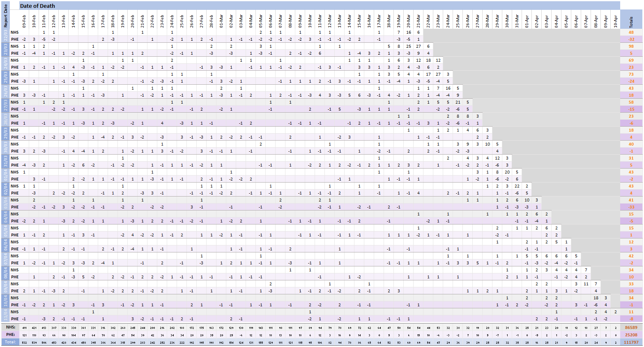This screenshot has width=644, height=347.
Task: Select the 10-Apr column header
Action: point(615,21)
